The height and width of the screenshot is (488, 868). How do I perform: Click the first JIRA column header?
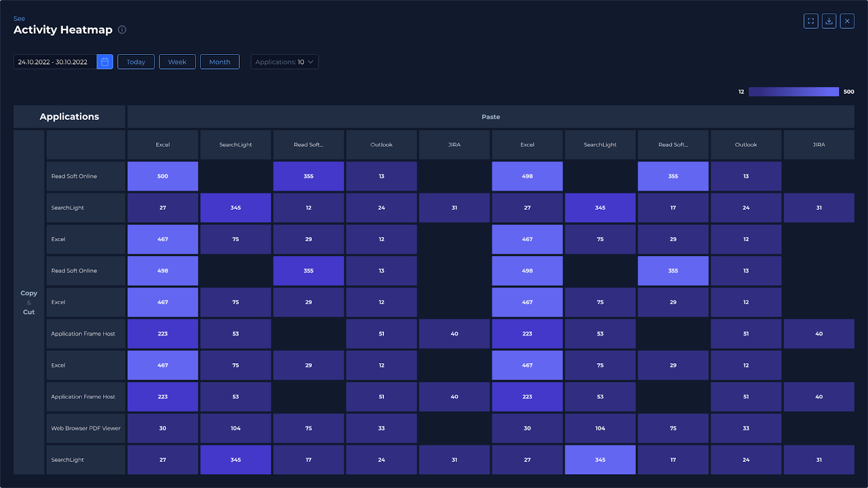[455, 145]
